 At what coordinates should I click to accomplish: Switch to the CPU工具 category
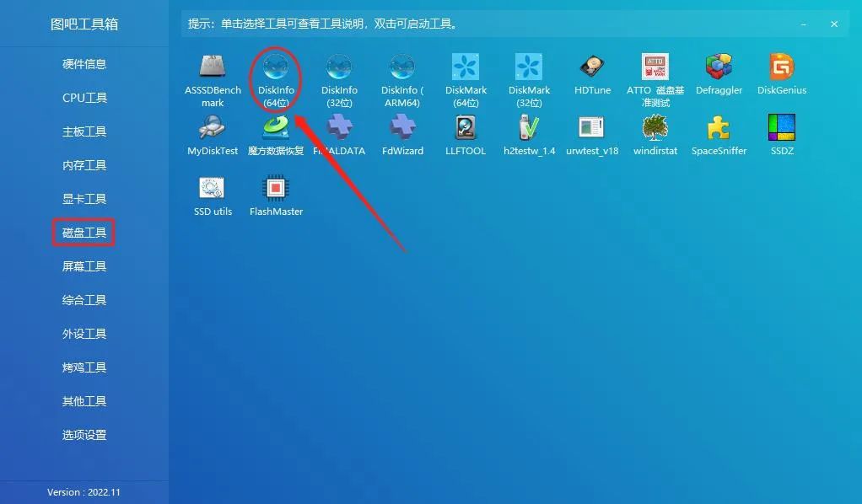tap(84, 98)
